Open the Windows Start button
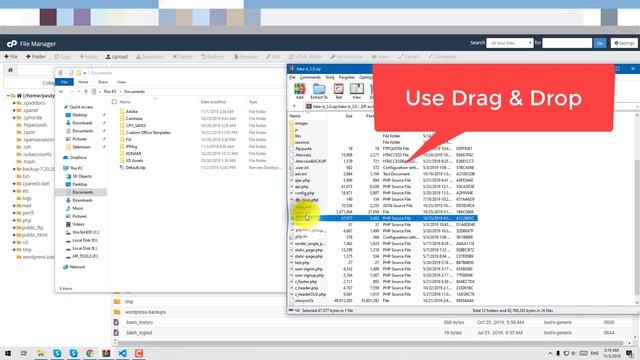This screenshot has width=640, height=360. [x=8, y=353]
